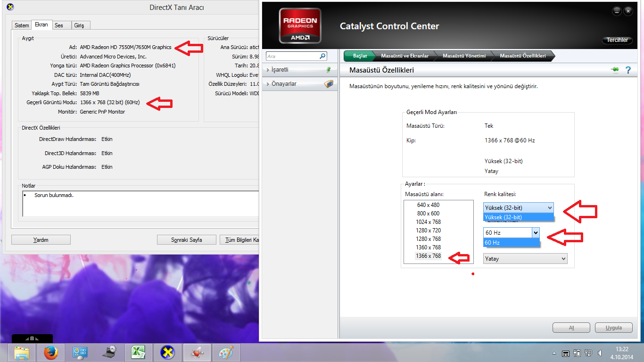
Task: Open the Renk kalitesi dropdown arrow
Action: 549,207
